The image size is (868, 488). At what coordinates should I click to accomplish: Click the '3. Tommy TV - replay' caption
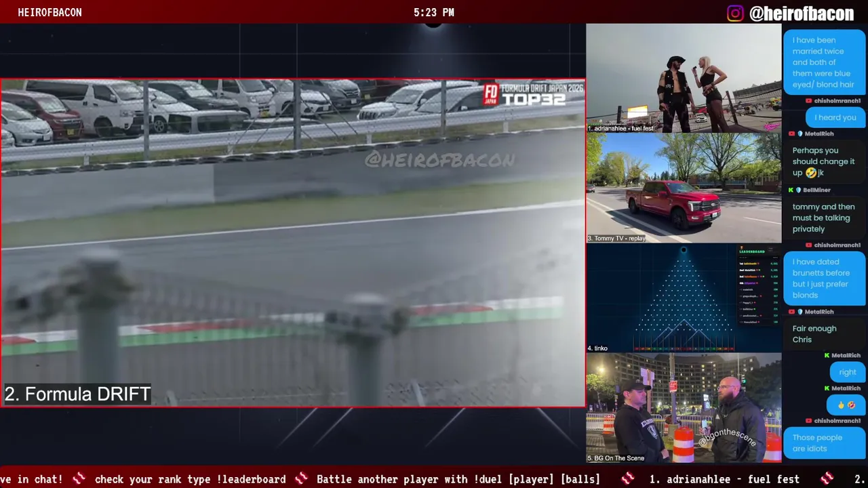click(x=616, y=239)
